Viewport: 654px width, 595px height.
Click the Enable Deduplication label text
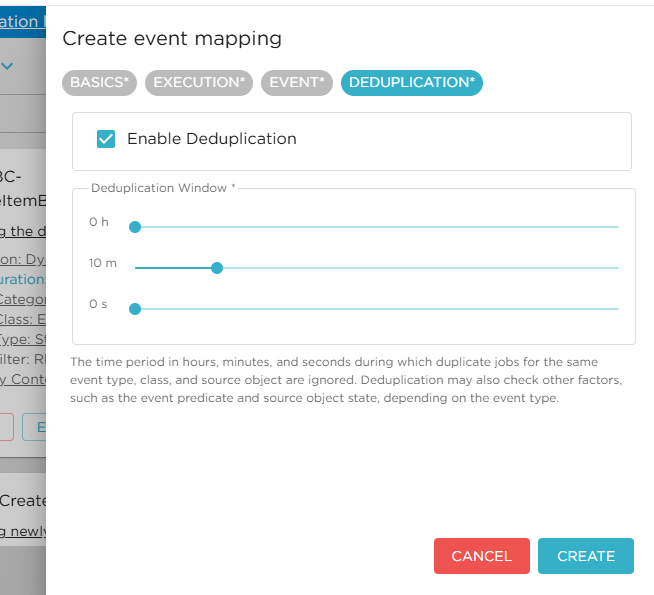(x=211, y=139)
